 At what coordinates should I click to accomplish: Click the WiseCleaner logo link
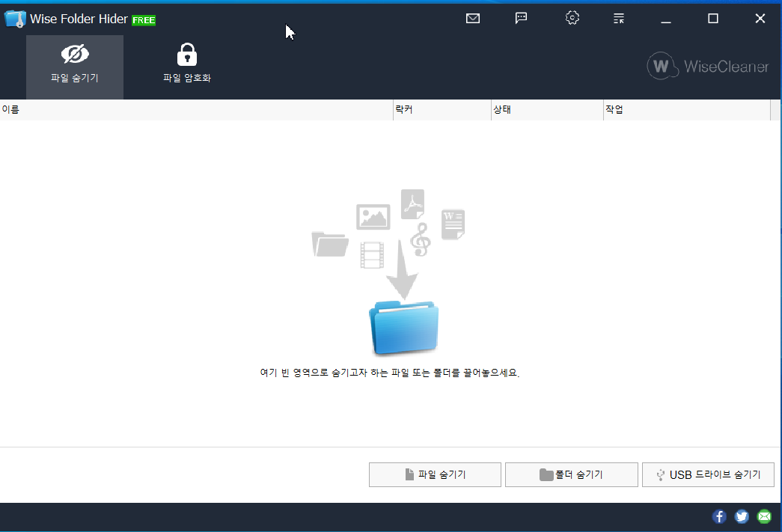(708, 67)
